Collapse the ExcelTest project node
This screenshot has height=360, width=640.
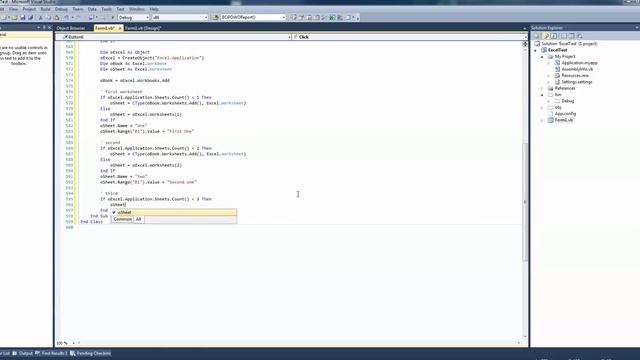pos(536,50)
